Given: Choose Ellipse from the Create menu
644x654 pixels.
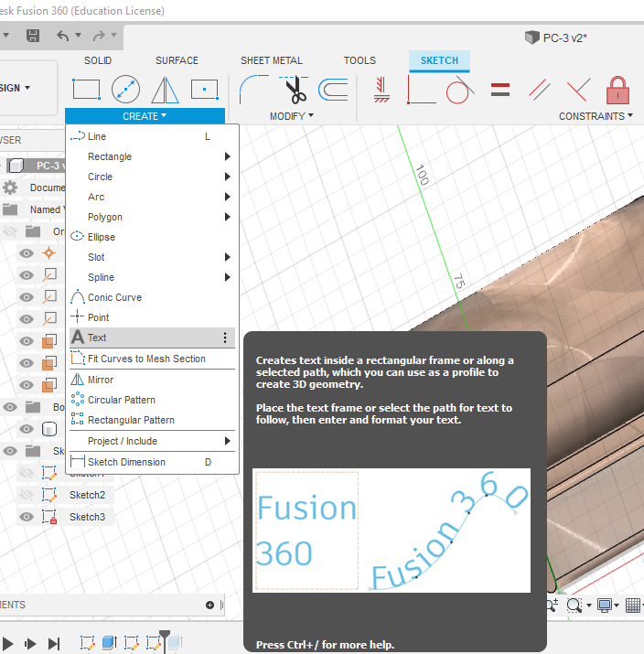Looking at the screenshot, I should click(152, 237).
